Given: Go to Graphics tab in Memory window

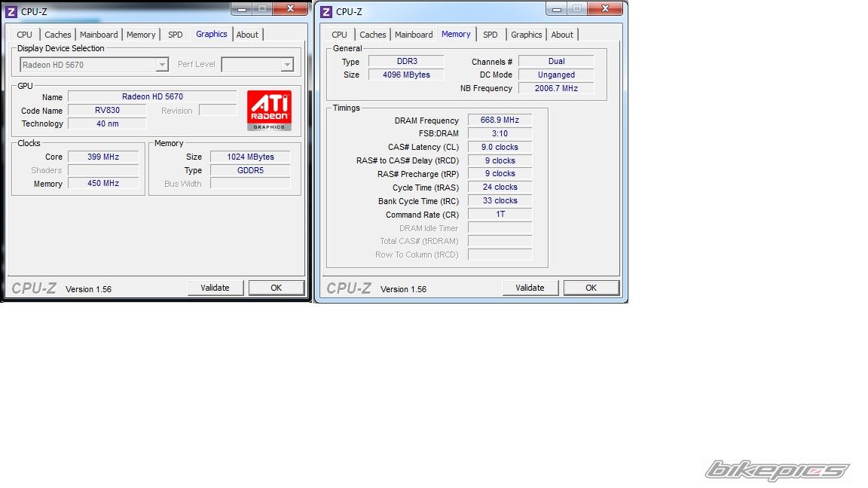Looking at the screenshot, I should pyautogui.click(x=526, y=35).
